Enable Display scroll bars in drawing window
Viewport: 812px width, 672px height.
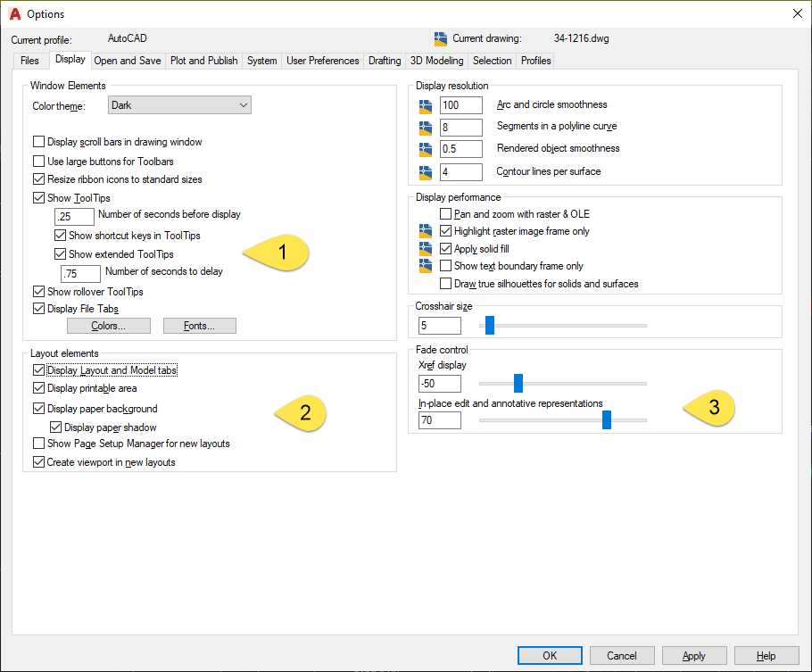(37, 142)
